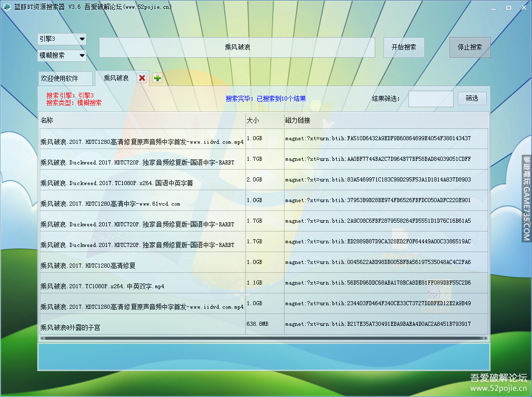The width and height of the screenshot is (532, 397).
Task: Open the 模糊搜索 search type dropdown
Action: coord(62,55)
